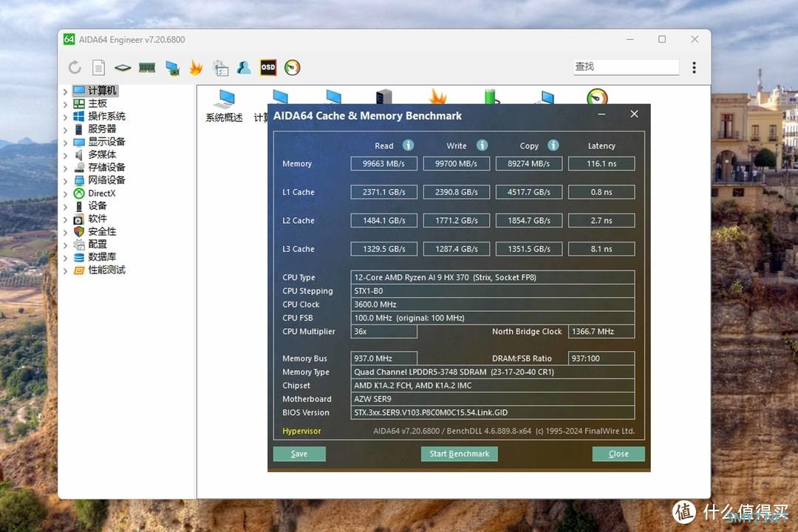
Task: Select 计算机 in the tree
Action: [102, 91]
